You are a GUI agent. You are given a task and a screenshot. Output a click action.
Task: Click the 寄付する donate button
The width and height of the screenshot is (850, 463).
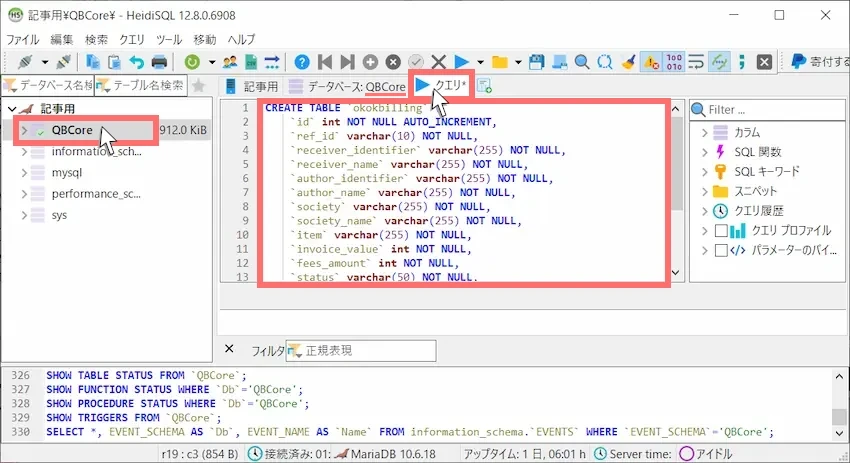pos(820,62)
